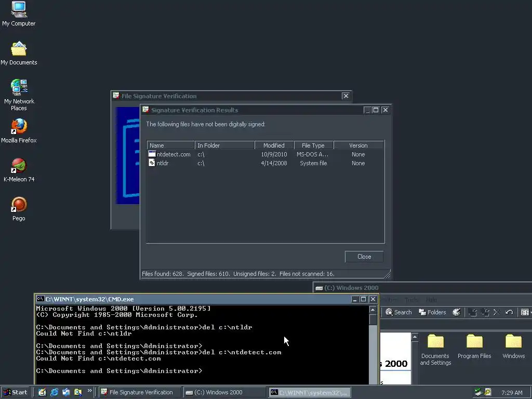The height and width of the screenshot is (399, 532).
Task: Switch to (C:) Windows 2000 taskbar button
Action: click(224, 392)
